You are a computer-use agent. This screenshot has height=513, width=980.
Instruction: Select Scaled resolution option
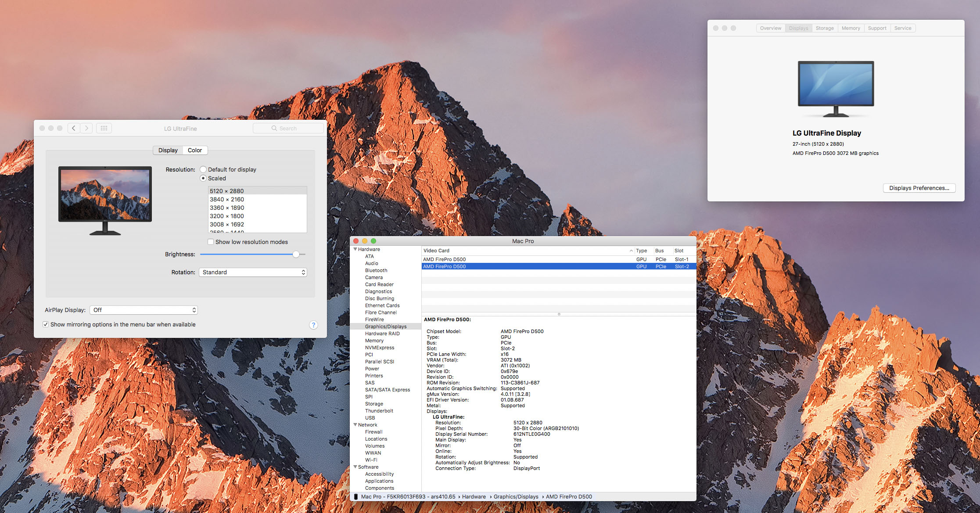tap(203, 178)
